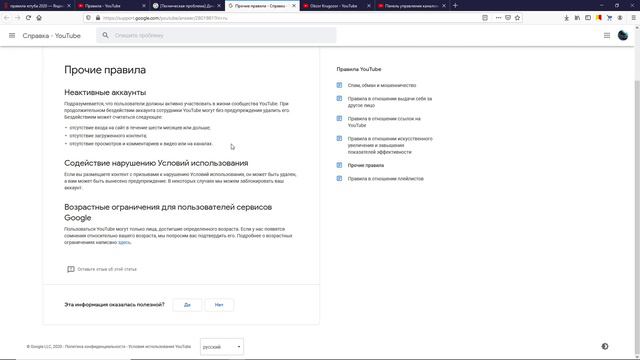640x360 pixels.
Task: Click the search magnifier icon
Action: click(105, 36)
